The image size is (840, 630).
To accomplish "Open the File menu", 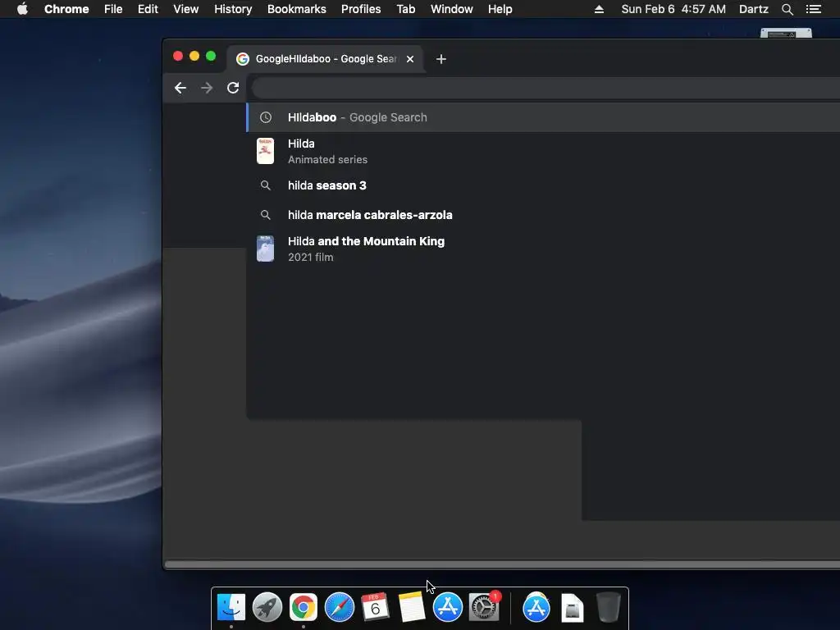I will tap(113, 9).
